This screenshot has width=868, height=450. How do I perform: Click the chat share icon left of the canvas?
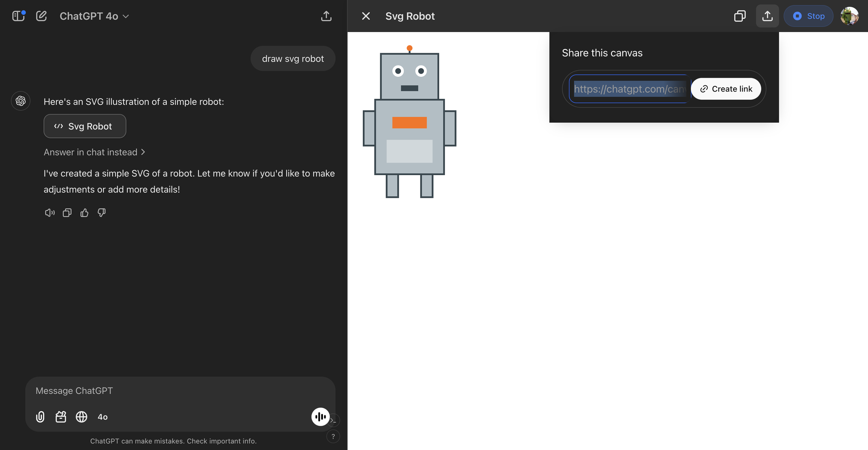click(326, 16)
